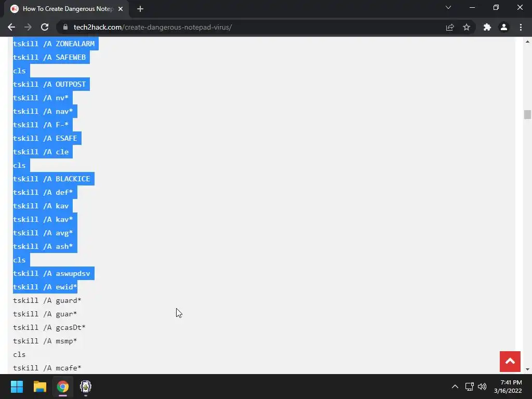Screen dimensions: 532x399
Task: Click the line 'tskill /A gcasDt*'
Action: [49, 327]
